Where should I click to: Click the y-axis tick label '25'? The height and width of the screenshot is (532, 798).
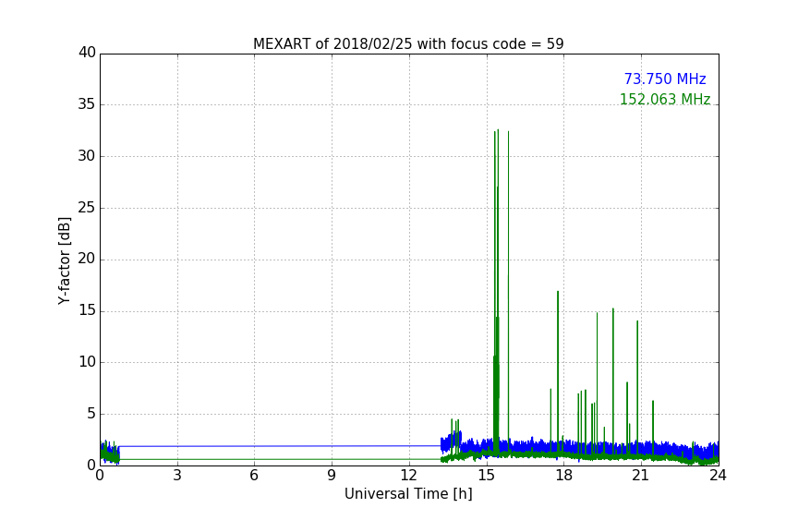coord(87,208)
